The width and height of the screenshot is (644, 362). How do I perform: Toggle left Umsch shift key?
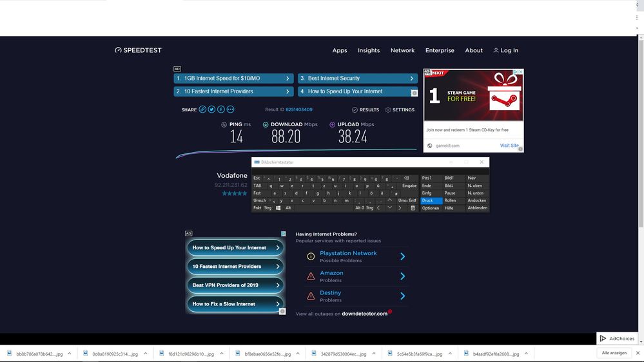pos(260,200)
